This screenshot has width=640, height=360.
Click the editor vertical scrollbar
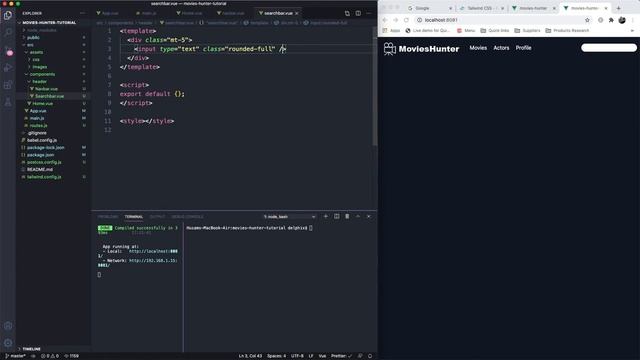(375, 86)
